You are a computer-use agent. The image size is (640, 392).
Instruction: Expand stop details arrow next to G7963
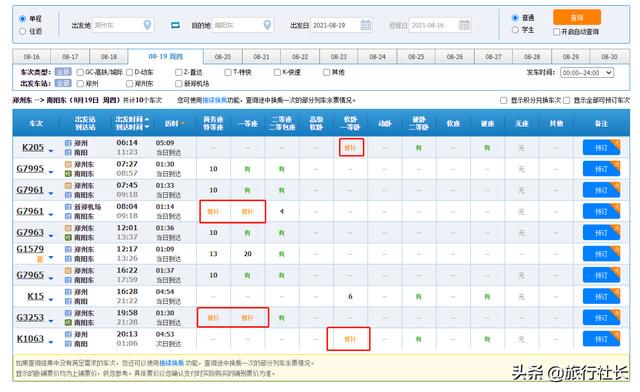51,236
